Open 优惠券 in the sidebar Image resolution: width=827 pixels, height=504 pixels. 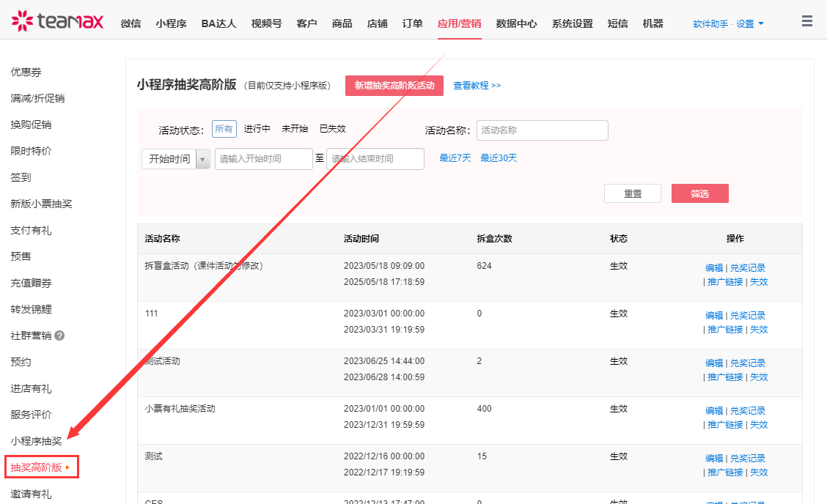click(26, 72)
